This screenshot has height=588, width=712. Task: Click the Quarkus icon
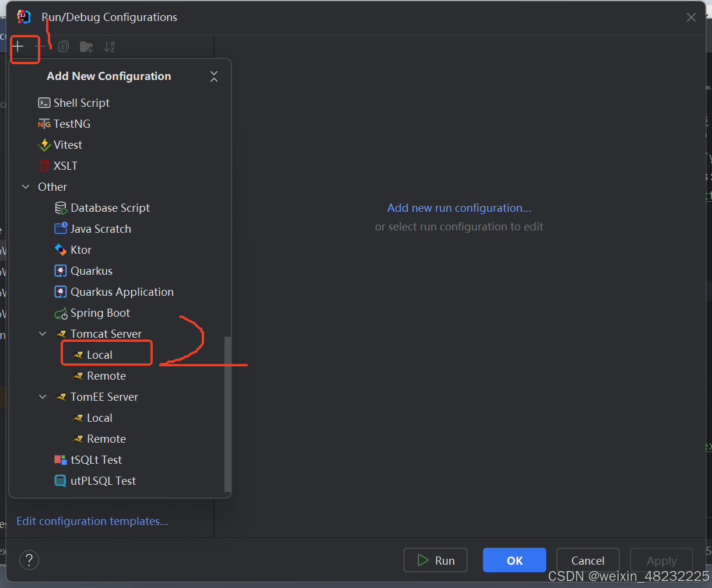click(x=61, y=271)
